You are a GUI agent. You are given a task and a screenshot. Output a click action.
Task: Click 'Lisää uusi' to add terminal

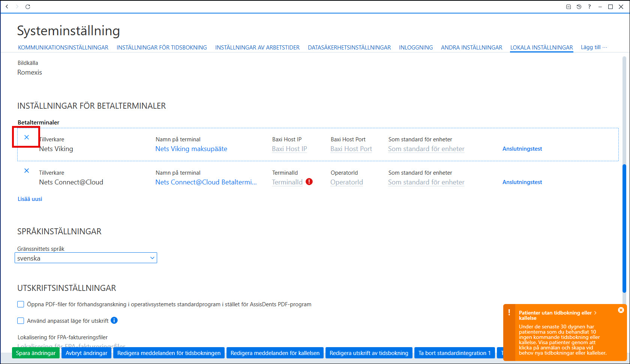(30, 199)
